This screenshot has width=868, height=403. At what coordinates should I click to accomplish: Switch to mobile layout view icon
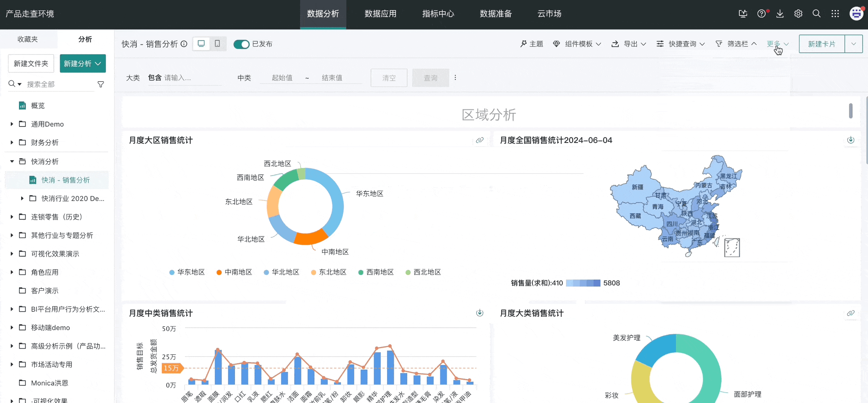[x=217, y=44]
